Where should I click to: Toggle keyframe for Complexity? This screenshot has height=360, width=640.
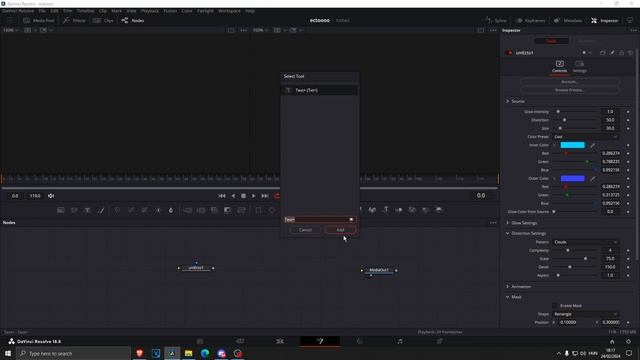click(628, 250)
